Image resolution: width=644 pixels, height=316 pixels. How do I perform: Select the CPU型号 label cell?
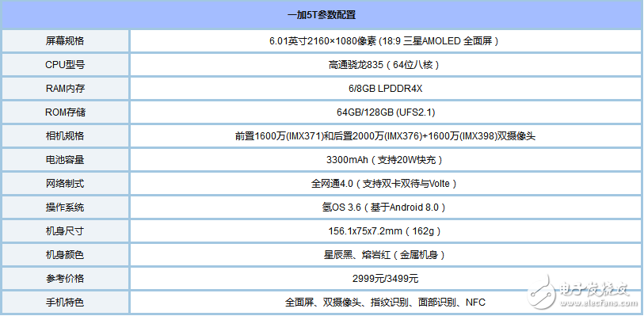[x=65, y=65]
